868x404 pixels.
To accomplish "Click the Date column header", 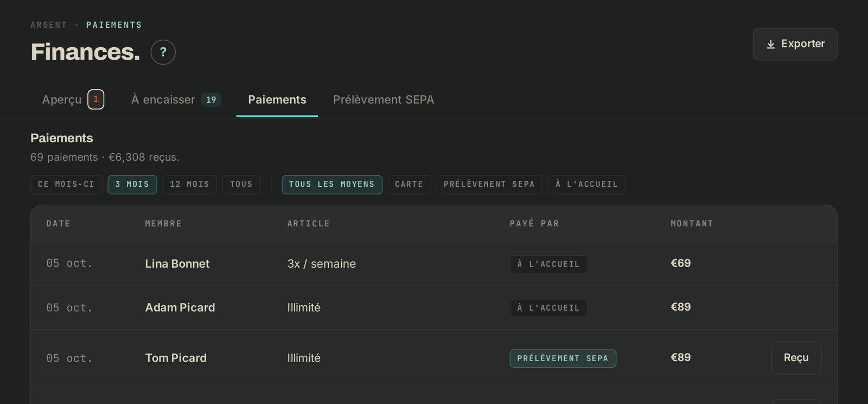I will point(58,224).
